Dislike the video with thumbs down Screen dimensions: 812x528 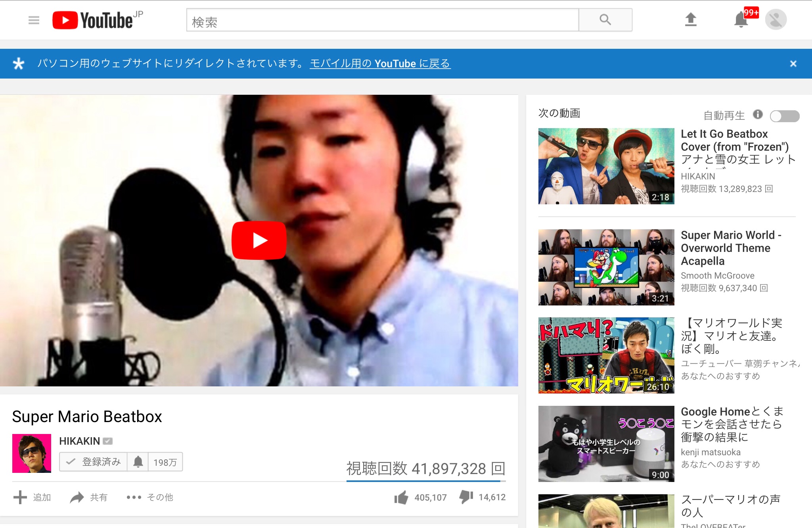[466, 497]
